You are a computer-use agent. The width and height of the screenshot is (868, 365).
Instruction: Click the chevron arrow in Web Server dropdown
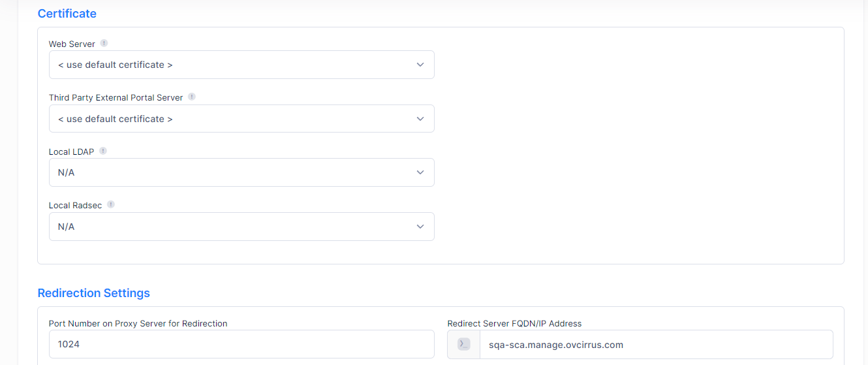tap(420, 65)
